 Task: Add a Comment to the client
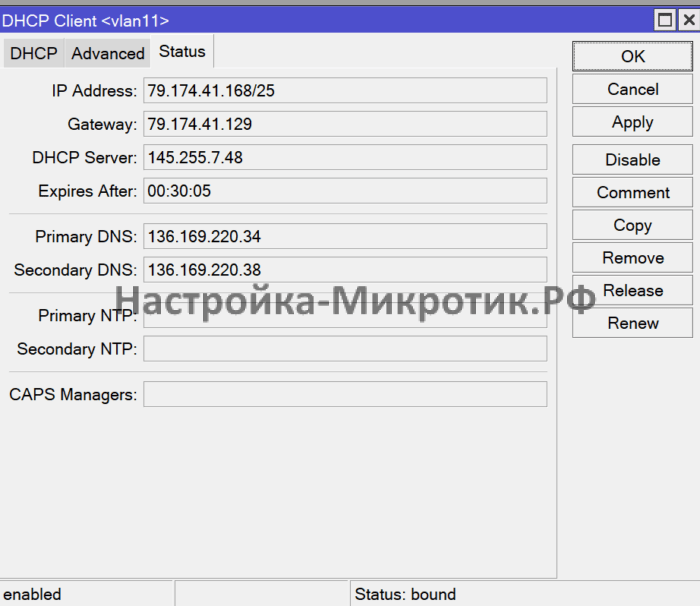632,192
